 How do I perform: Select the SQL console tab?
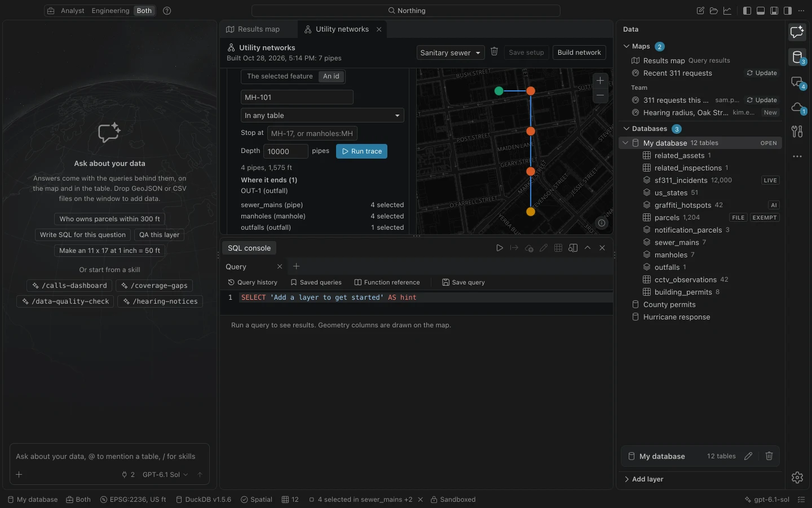pos(249,248)
